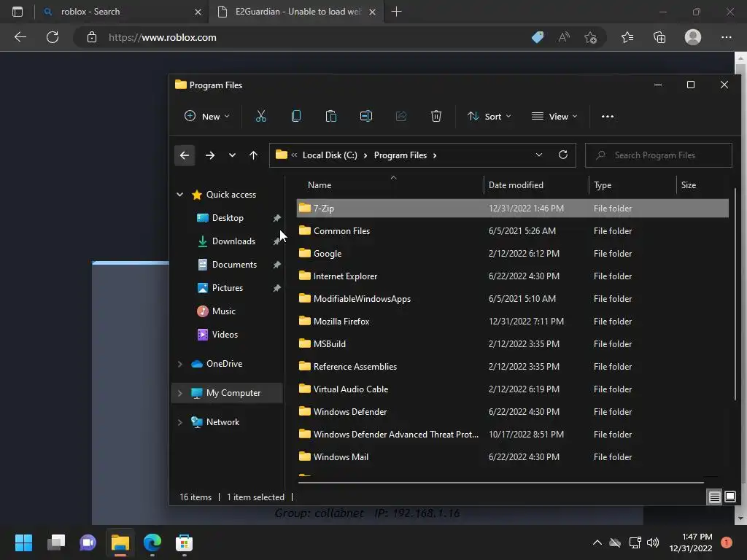Click the Search Program Files box

tap(659, 155)
